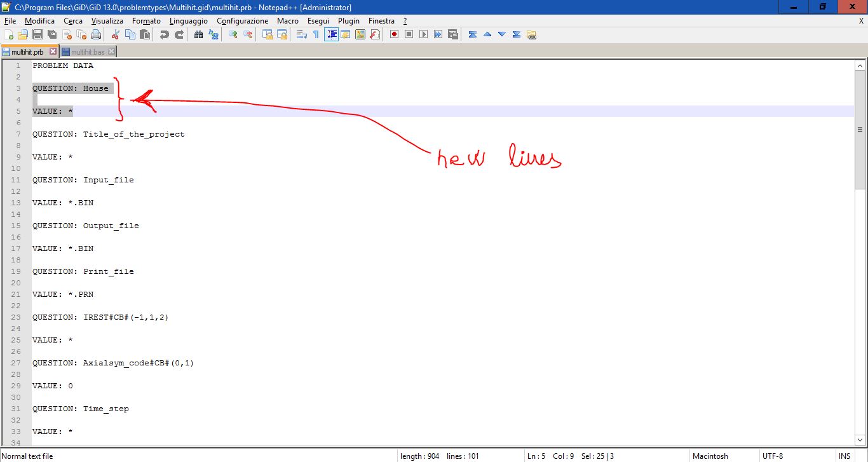The width and height of the screenshot is (868, 462).
Task: Click the Save file icon
Action: pyautogui.click(x=37, y=34)
